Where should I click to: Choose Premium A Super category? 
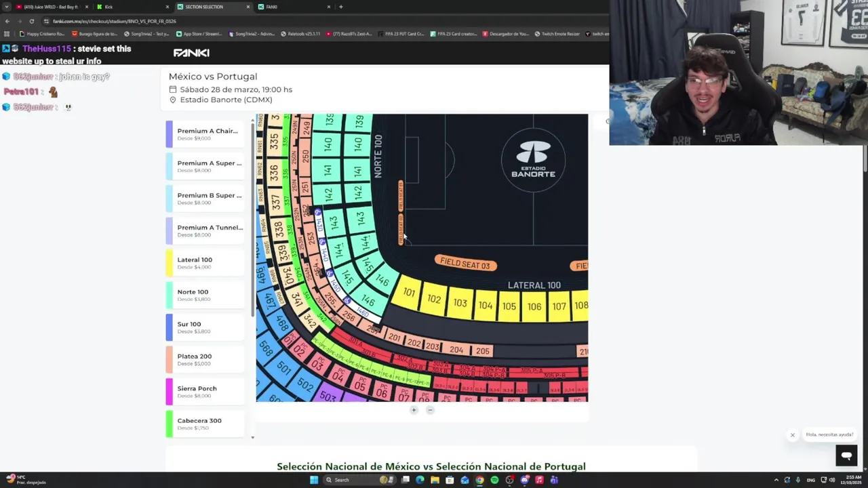[205, 166]
